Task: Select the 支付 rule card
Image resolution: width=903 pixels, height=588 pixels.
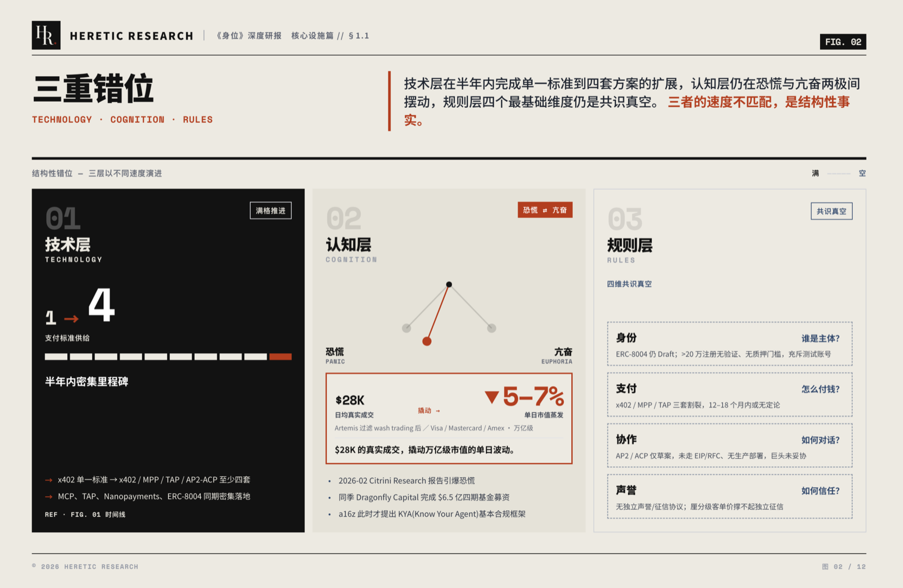Action: click(x=730, y=394)
